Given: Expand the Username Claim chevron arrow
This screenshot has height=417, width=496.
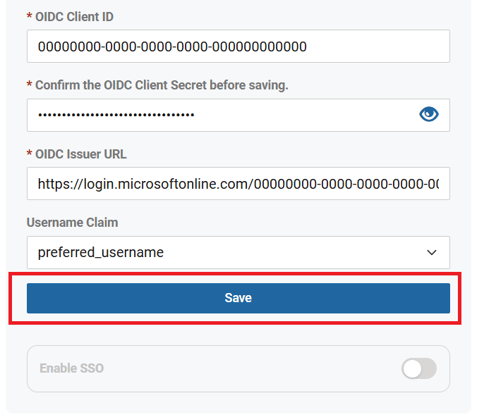Looking at the screenshot, I should (x=432, y=252).
